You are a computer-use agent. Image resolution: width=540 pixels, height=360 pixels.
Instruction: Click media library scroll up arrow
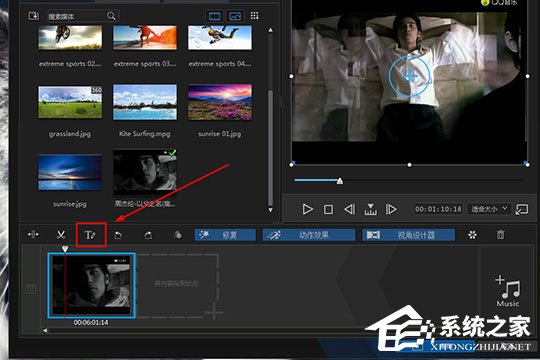270,30
